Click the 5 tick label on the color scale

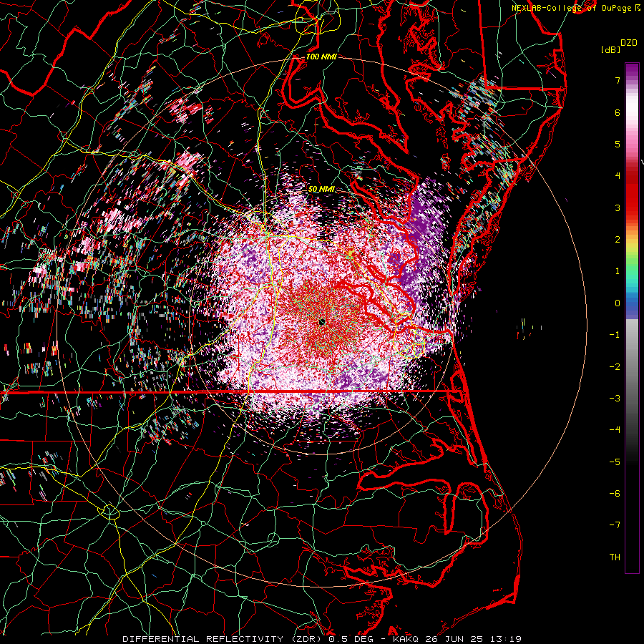click(x=618, y=144)
